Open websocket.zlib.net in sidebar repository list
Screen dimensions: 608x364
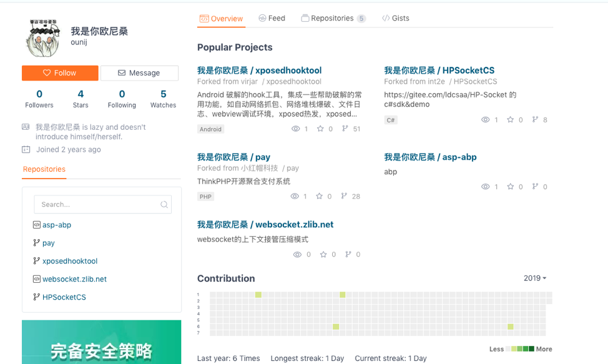pyautogui.click(x=74, y=279)
